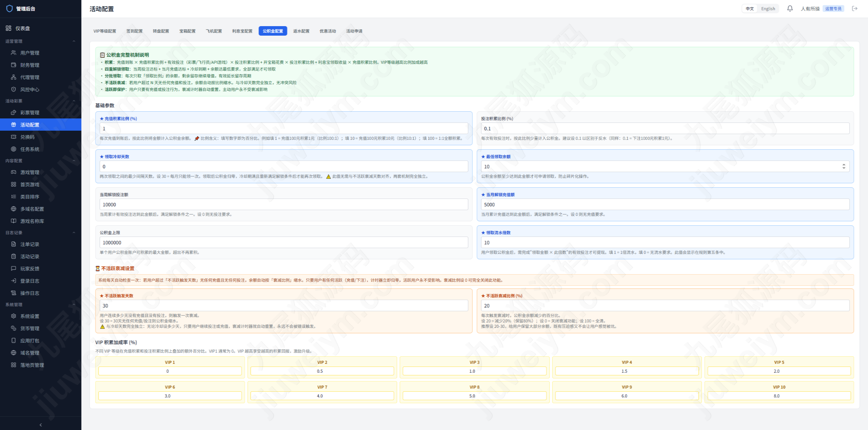Switch to VIP等级配置 tab
868x430 pixels.
pos(105,31)
